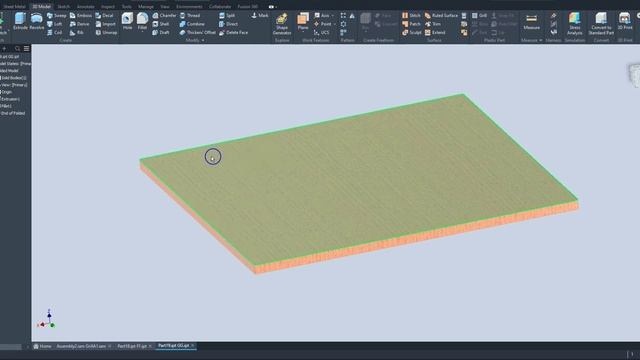Open the Annotate ribbon tab

85,7
